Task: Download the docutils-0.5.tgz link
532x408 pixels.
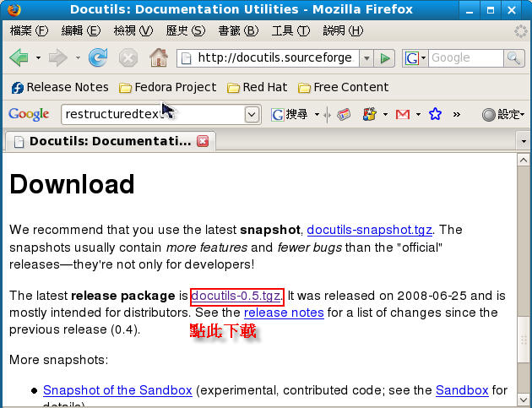Action: click(236, 296)
